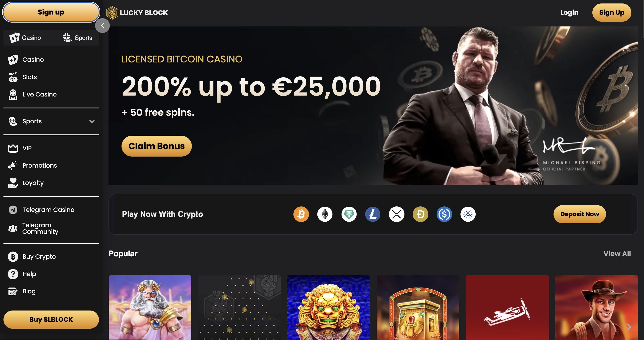Switch to the Sports tab
The height and width of the screenshot is (340, 644).
click(x=77, y=38)
